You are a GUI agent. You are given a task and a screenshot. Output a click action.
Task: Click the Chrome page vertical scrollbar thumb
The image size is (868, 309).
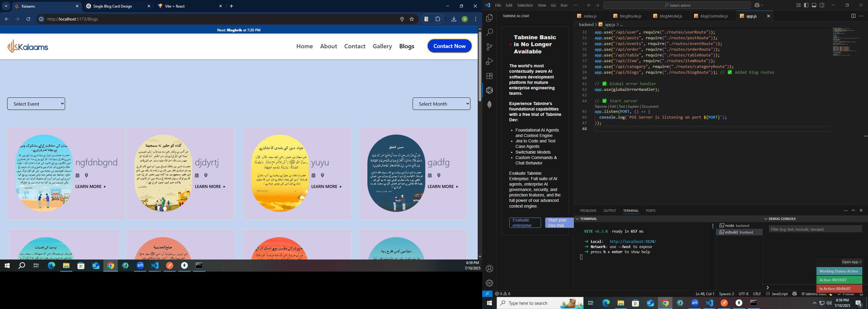click(x=480, y=66)
